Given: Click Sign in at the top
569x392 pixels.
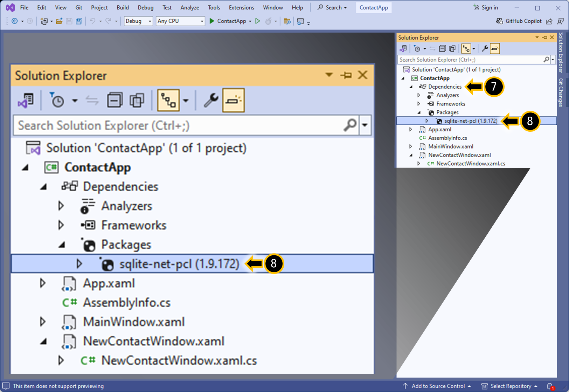Looking at the screenshot, I should (485, 7).
